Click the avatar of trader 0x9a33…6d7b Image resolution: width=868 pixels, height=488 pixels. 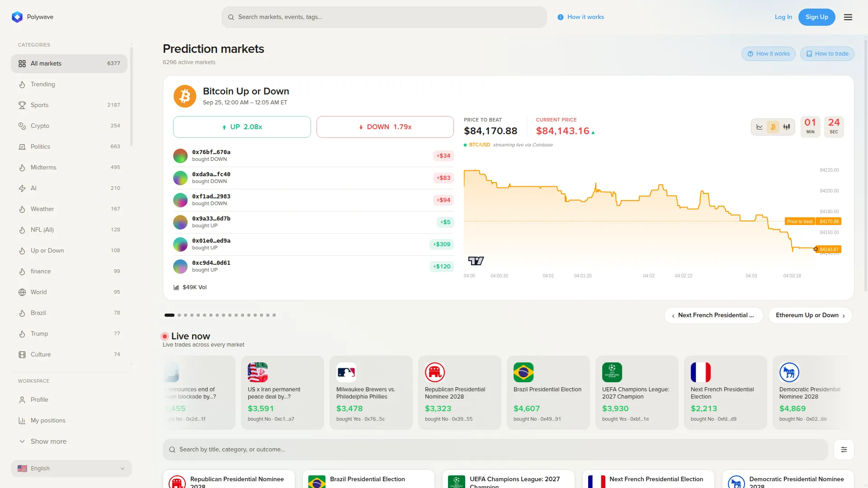coord(180,222)
